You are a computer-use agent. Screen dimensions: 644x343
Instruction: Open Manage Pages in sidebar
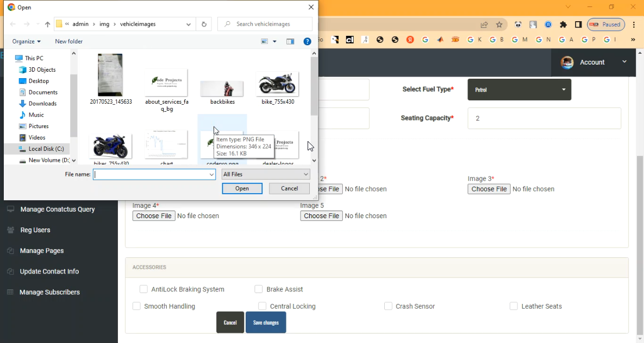(x=42, y=251)
